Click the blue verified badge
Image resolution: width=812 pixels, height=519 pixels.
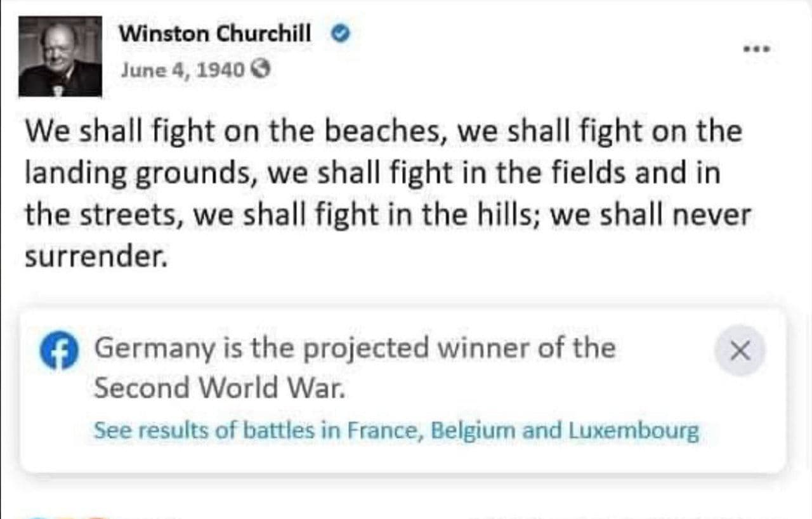point(341,34)
